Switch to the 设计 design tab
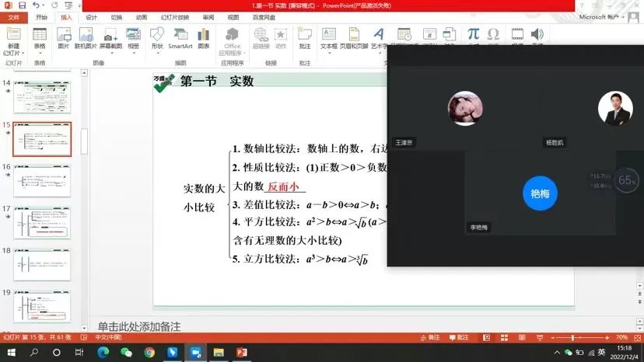The height and width of the screenshot is (362, 644). coord(91,16)
